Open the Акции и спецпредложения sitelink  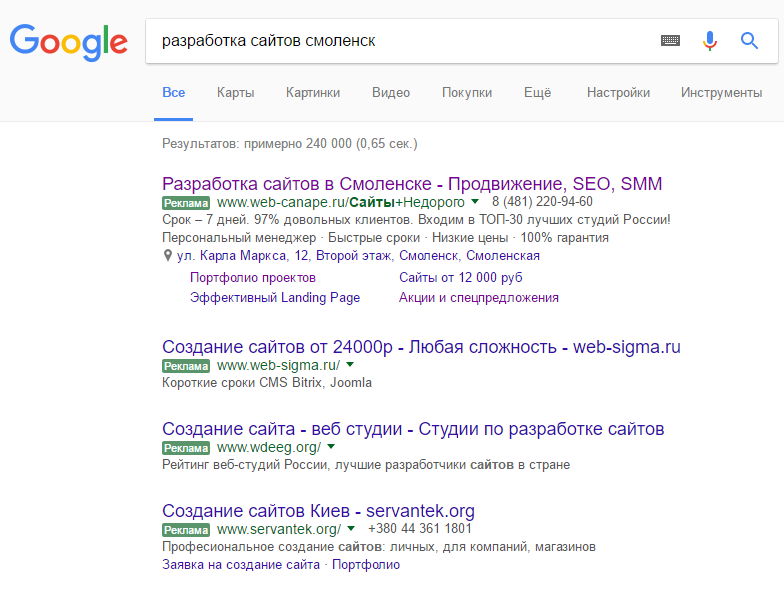(x=478, y=298)
